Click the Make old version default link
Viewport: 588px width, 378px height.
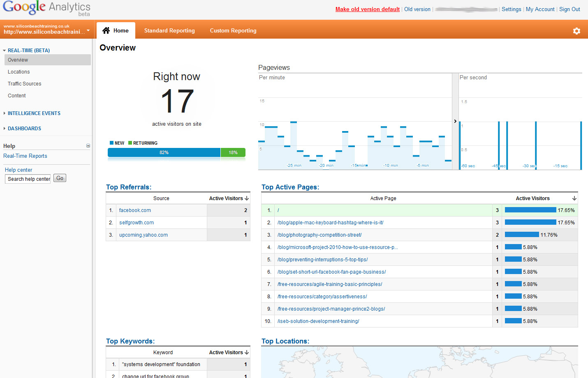(x=367, y=9)
